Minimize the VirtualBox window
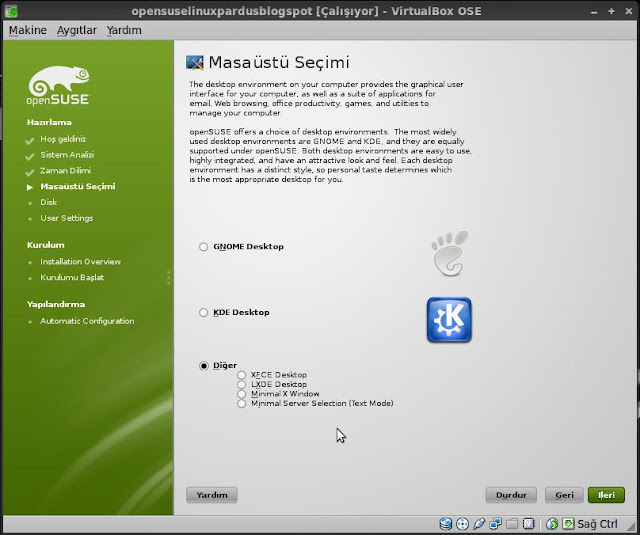The height and width of the screenshot is (535, 640). (594, 11)
